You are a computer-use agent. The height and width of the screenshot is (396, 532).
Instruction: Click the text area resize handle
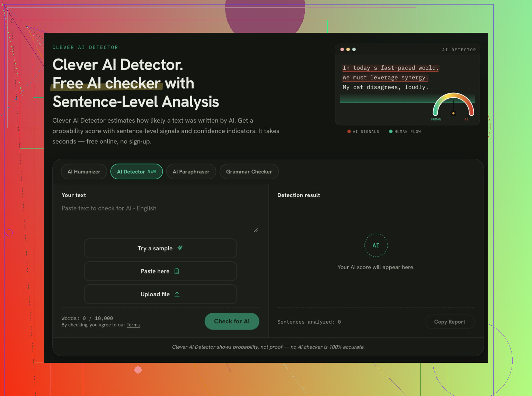[x=256, y=230]
